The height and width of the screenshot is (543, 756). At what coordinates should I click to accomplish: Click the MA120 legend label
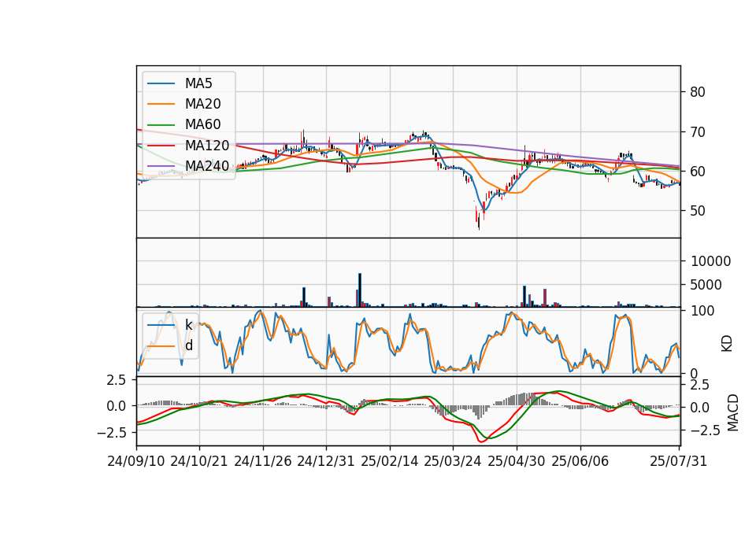click(207, 145)
